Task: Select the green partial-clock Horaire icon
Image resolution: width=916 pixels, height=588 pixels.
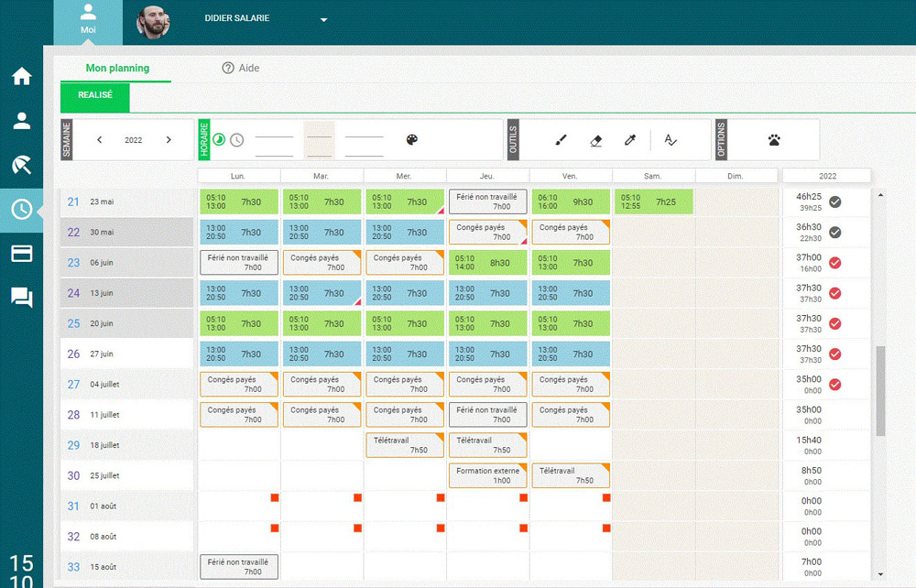Action: click(x=219, y=139)
